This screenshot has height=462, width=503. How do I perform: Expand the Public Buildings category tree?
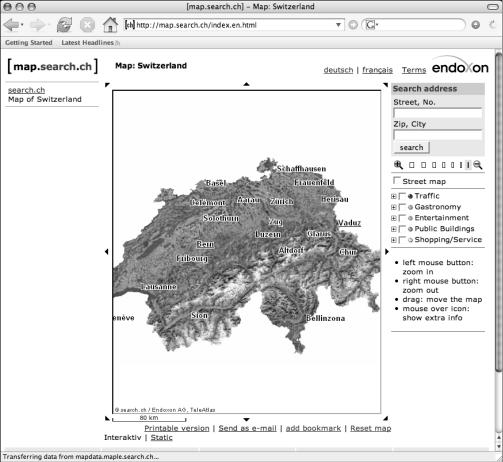pyautogui.click(x=394, y=229)
